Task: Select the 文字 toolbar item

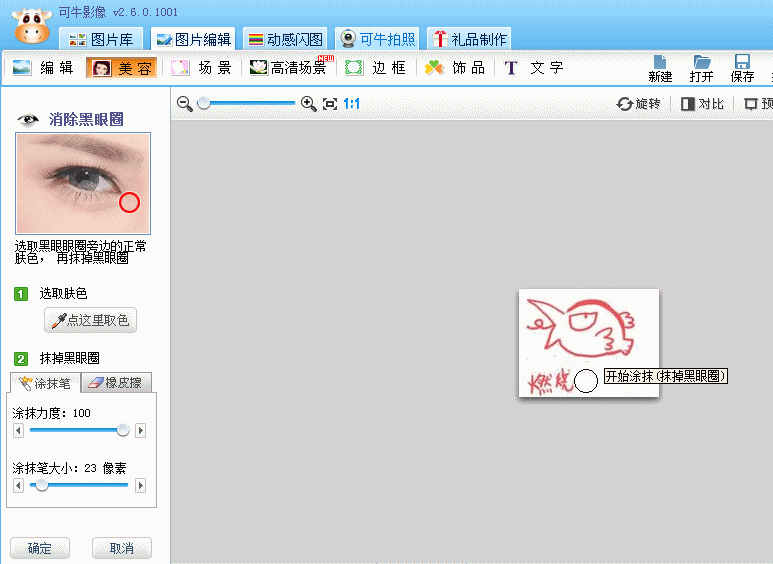Action: pos(534,68)
